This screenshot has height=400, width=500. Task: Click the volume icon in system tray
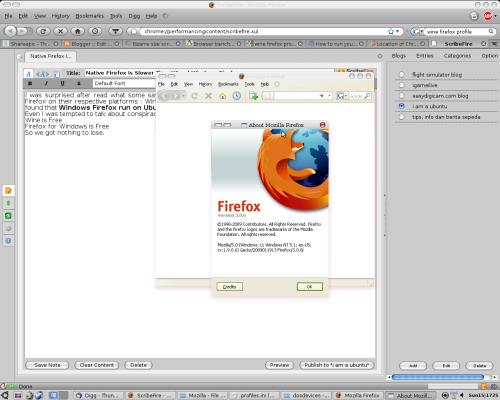(462, 395)
